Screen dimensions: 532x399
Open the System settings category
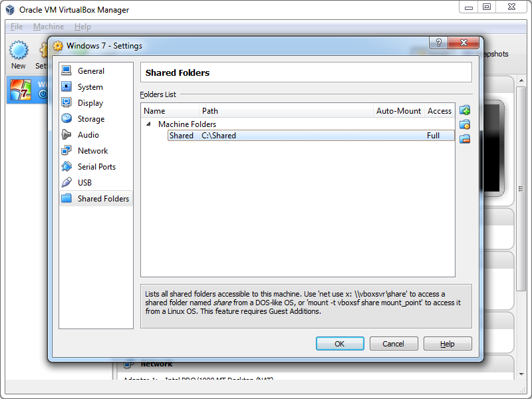(90, 87)
